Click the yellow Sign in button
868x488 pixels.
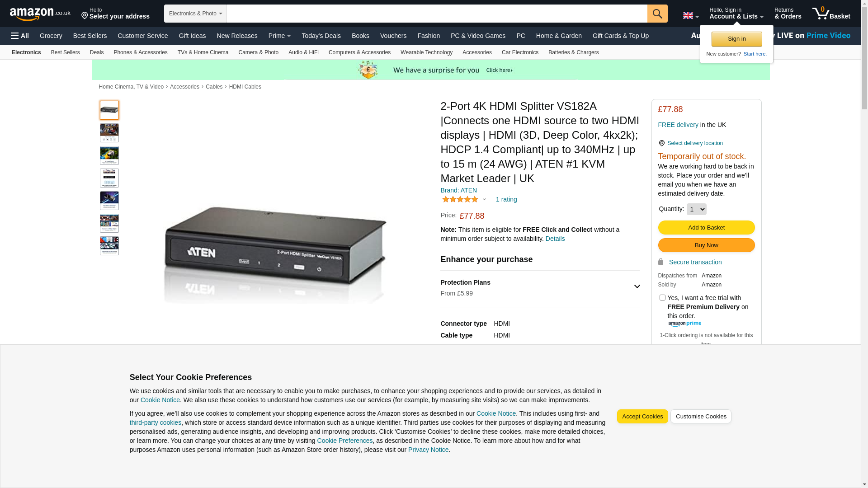736,39
